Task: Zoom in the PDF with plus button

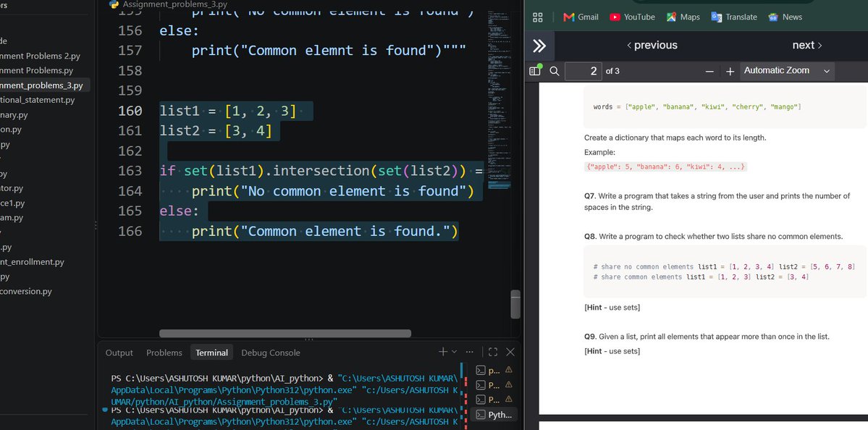Action: (730, 72)
